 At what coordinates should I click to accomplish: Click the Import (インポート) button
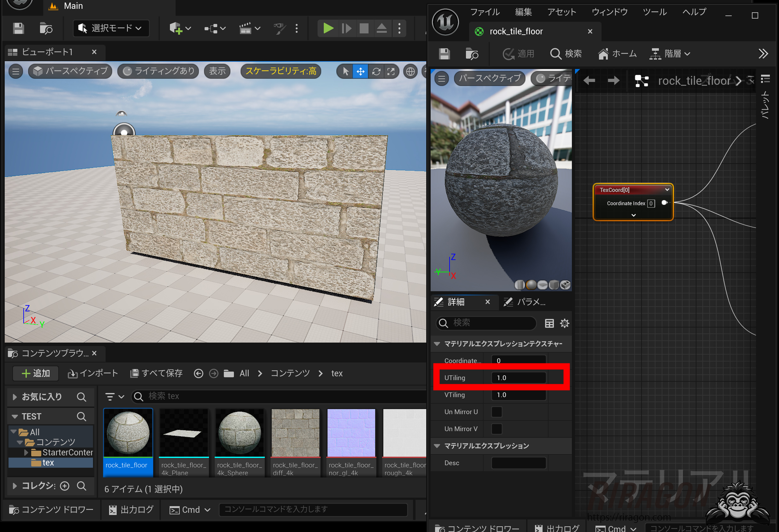pos(93,373)
